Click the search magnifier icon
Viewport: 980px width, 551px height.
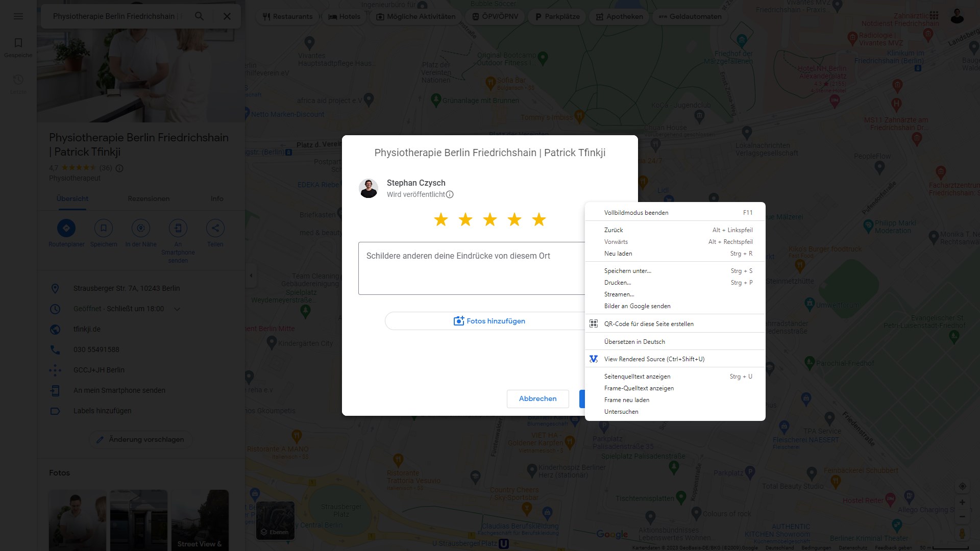[200, 16]
